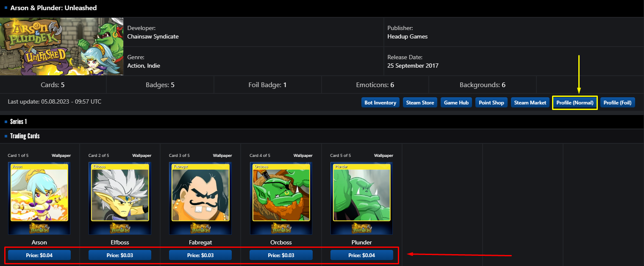Open the Bot Inventory button
Image resolution: width=644 pixels, height=266 pixels.
pos(380,102)
